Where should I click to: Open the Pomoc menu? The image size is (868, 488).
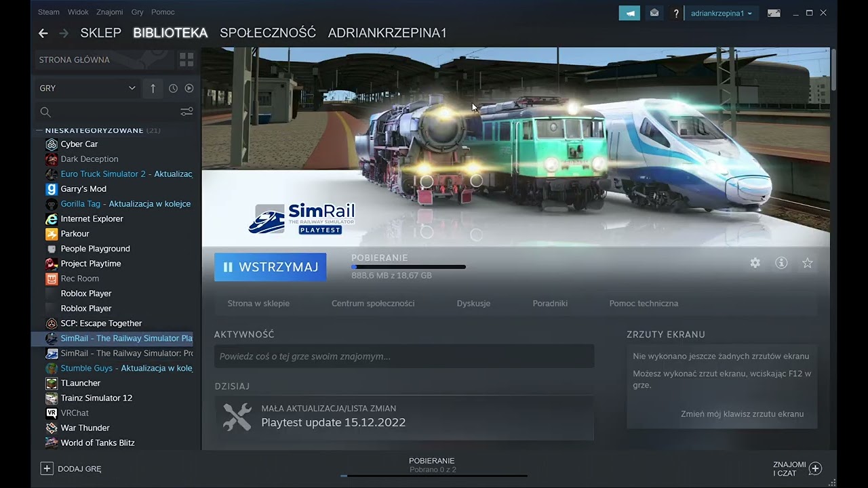[x=163, y=12]
